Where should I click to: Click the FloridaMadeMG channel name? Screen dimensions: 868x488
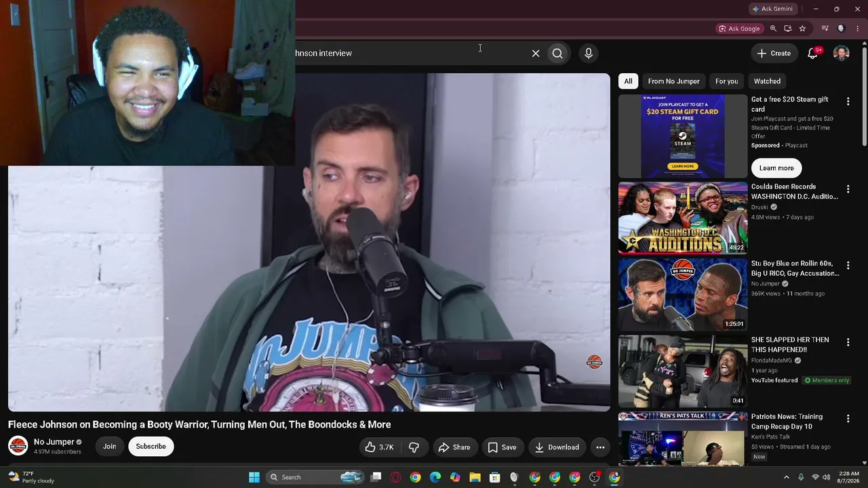(x=772, y=361)
